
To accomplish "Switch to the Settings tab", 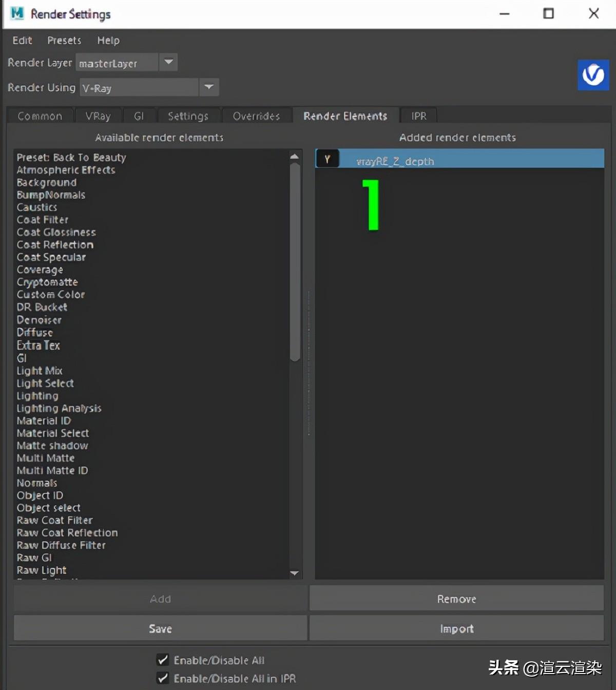I will coord(188,116).
